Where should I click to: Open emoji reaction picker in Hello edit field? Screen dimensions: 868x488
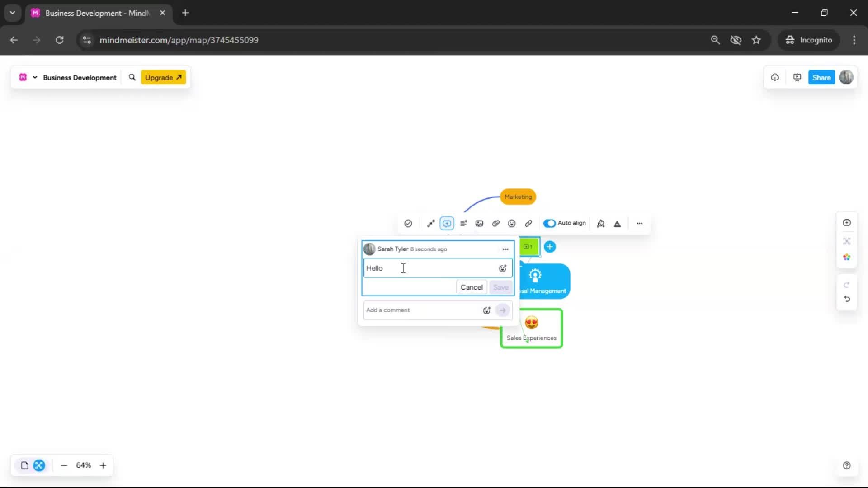tap(503, 268)
